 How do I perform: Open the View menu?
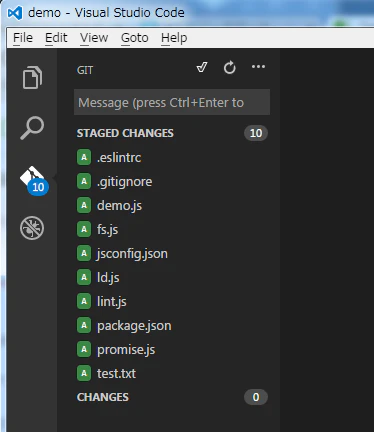[x=94, y=38]
